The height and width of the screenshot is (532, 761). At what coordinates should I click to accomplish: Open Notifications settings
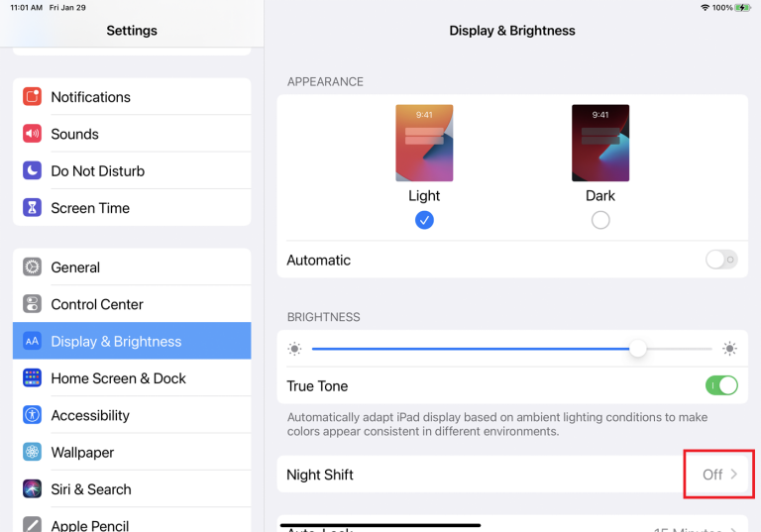pos(132,97)
